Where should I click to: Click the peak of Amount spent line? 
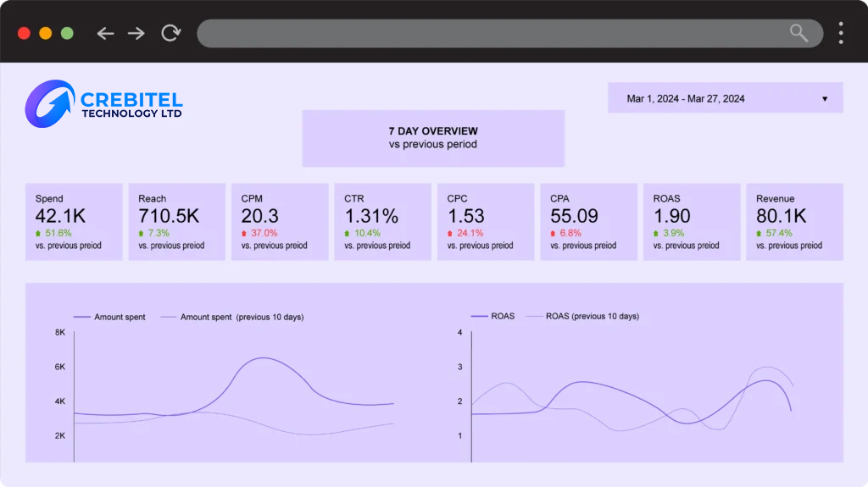[264, 357]
